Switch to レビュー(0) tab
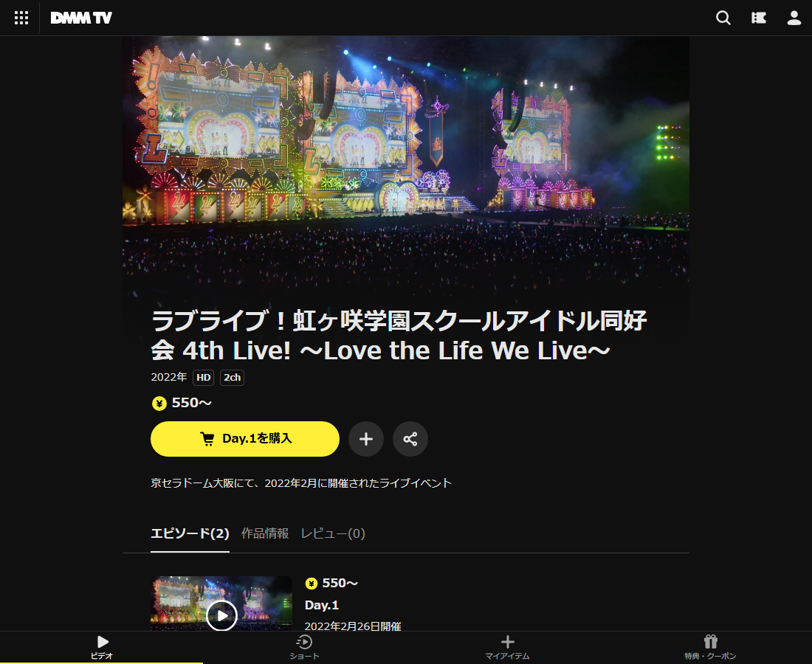The height and width of the screenshot is (664, 812). (333, 533)
